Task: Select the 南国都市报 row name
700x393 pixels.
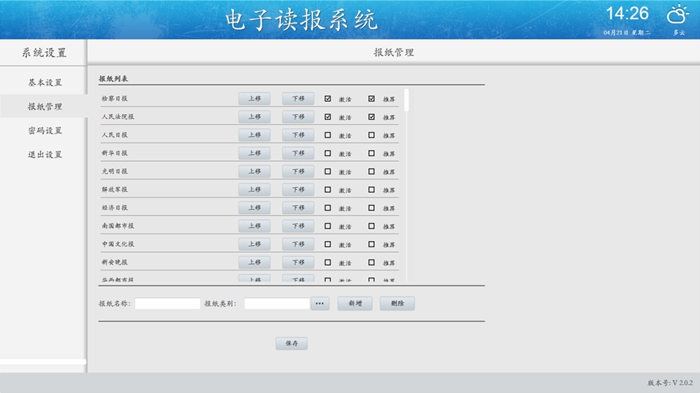Action: 118,226
